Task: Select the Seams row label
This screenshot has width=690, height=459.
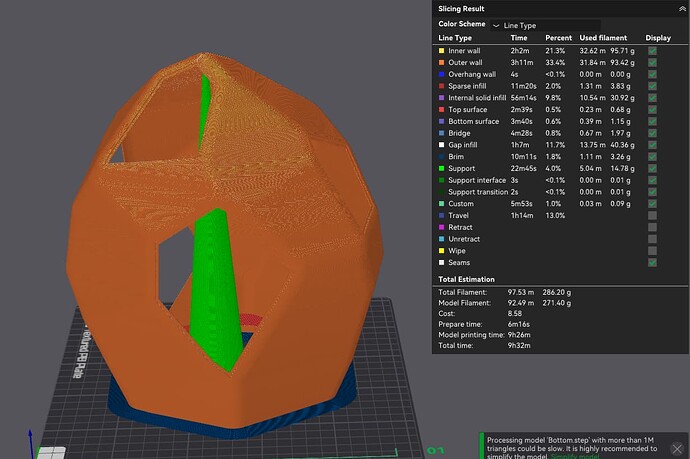Action: (459, 262)
